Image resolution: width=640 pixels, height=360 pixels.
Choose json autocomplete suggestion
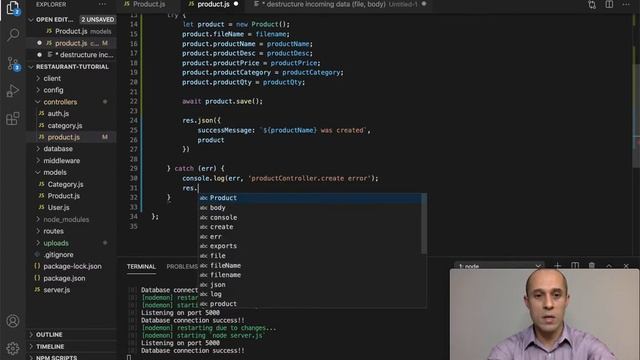[310, 285]
